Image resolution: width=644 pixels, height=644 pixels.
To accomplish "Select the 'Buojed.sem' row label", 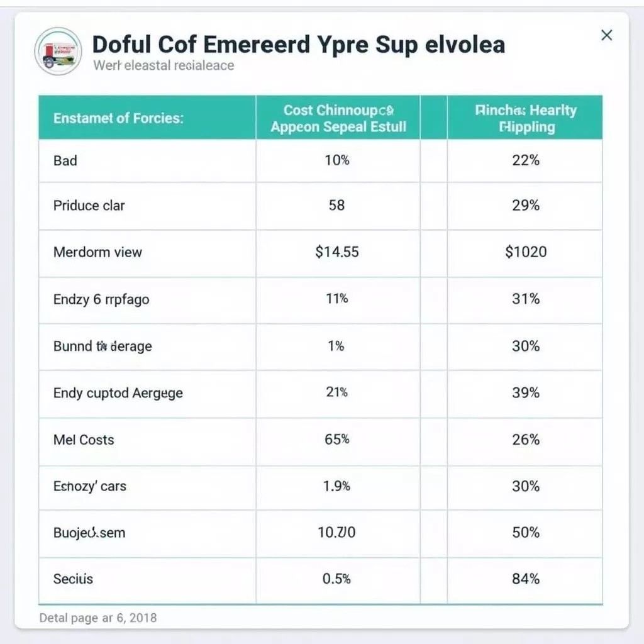I will [89, 533].
